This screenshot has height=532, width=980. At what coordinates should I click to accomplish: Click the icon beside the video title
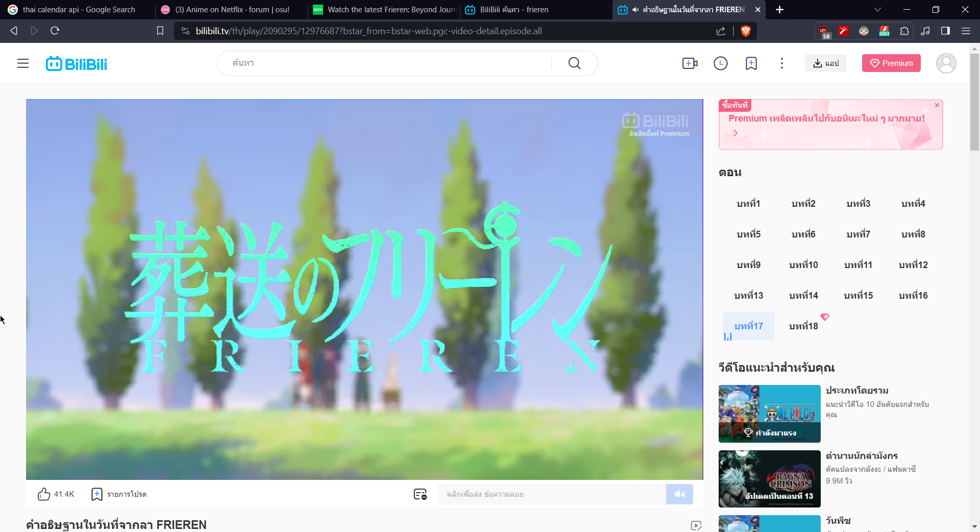point(696,525)
